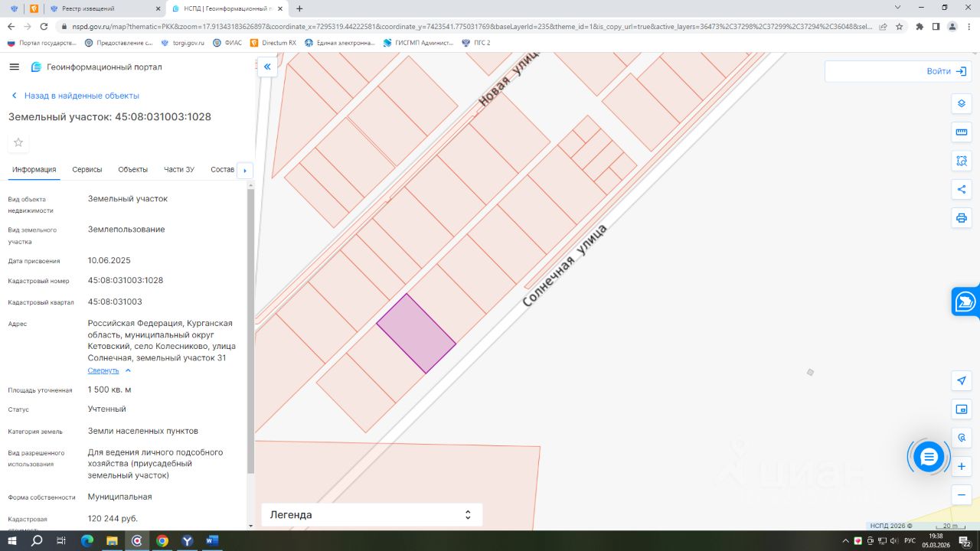This screenshot has width=980, height=551.
Task: Show hidden system tray icons chevron
Action: click(847, 540)
